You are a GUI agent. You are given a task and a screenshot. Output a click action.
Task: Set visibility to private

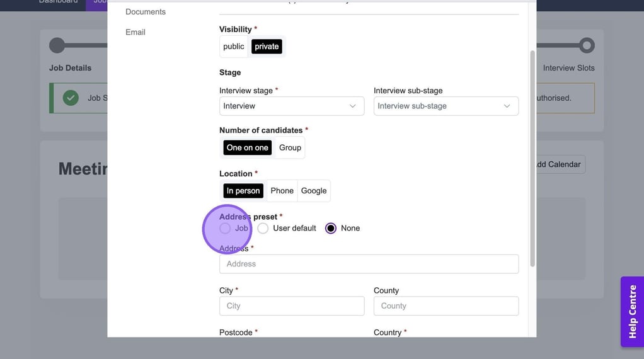click(267, 47)
